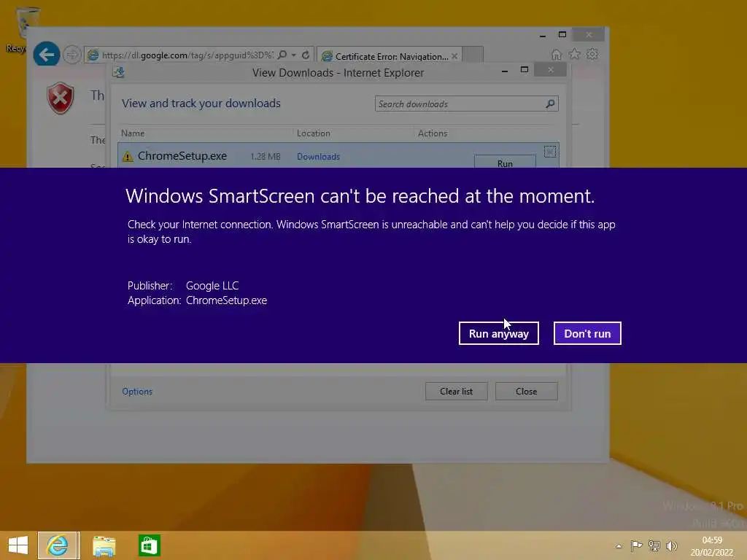Sort downloads by Location column

(314, 133)
